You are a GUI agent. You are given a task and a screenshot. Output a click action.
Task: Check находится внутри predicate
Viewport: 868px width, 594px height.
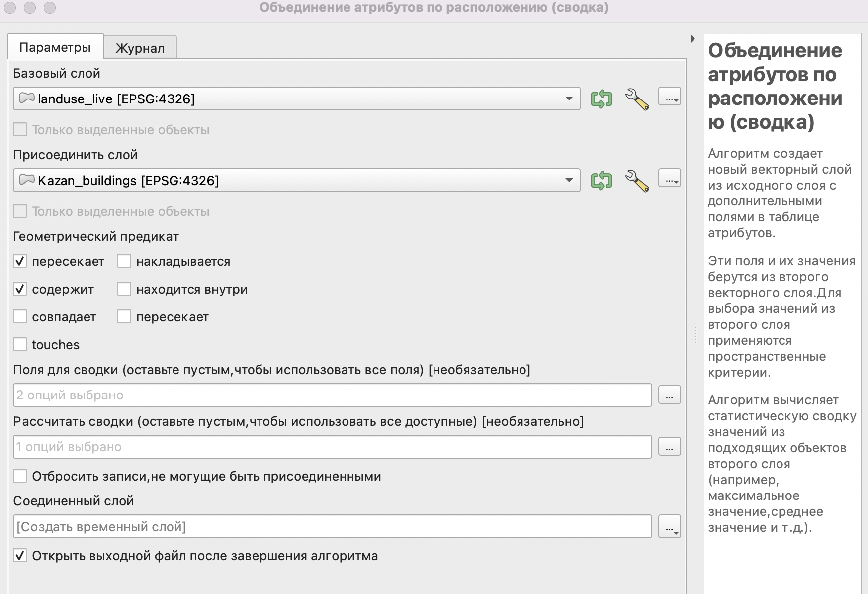[124, 289]
